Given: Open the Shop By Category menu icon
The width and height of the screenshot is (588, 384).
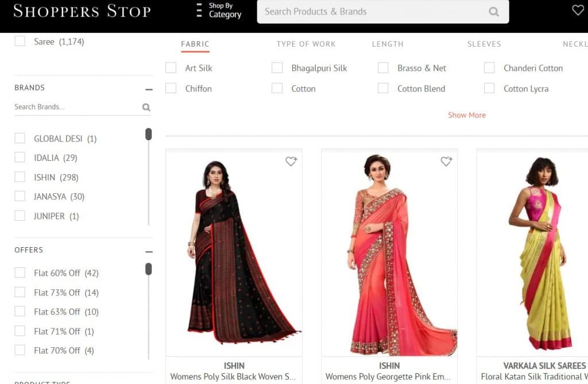Looking at the screenshot, I should coord(199,10).
